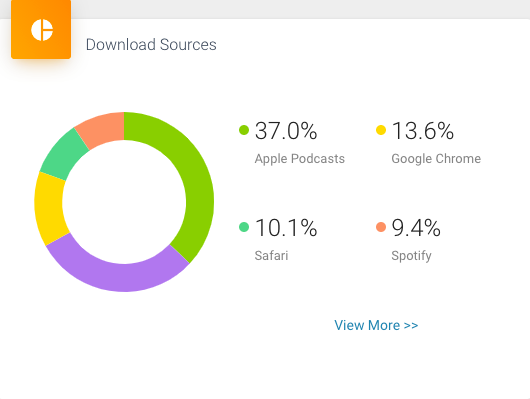Image resolution: width=530 pixels, height=399 pixels.
Task: Select the 37.0% percentage value
Action: pyautogui.click(x=286, y=131)
